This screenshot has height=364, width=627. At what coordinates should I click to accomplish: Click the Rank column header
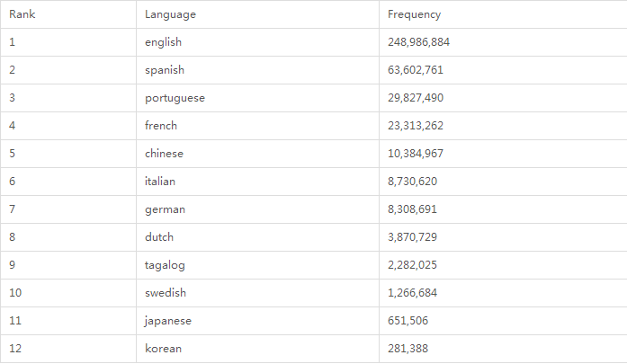tap(22, 14)
